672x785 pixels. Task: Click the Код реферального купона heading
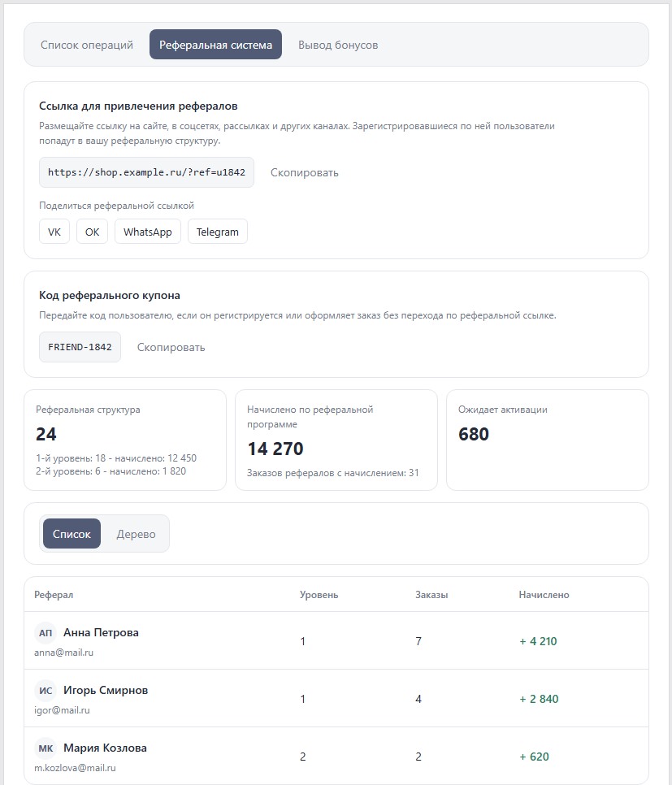pyautogui.click(x=110, y=295)
